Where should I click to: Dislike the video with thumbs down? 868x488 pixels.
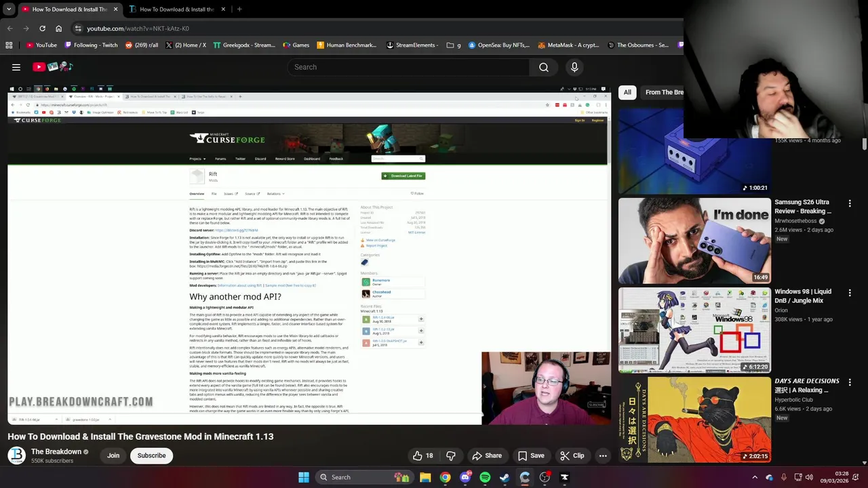tap(450, 455)
